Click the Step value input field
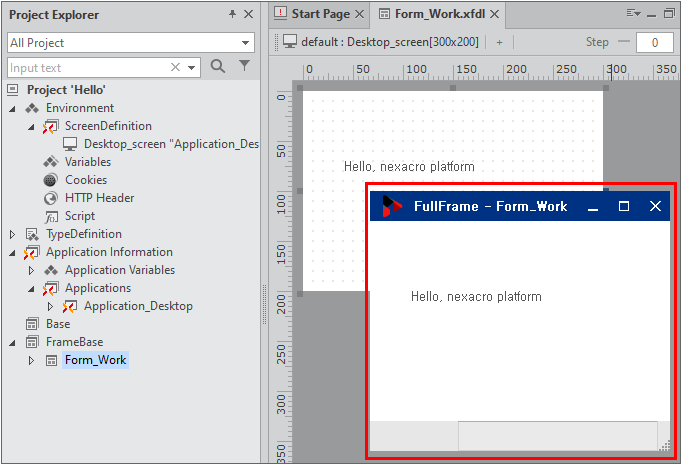Screen dimensions: 681x464 point(655,42)
